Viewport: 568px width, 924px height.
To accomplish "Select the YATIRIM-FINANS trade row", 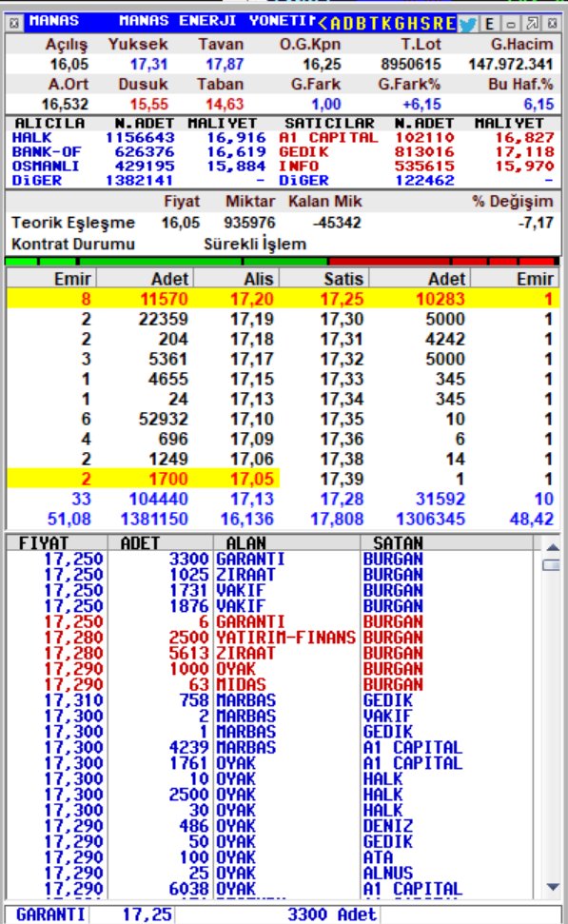I will click(271, 637).
